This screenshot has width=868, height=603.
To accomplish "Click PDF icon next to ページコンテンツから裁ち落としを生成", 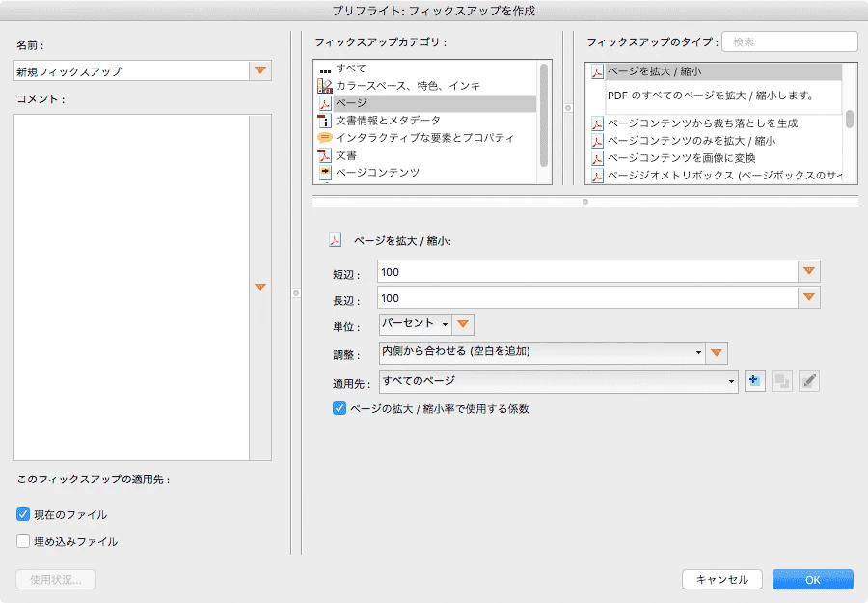I will point(597,123).
